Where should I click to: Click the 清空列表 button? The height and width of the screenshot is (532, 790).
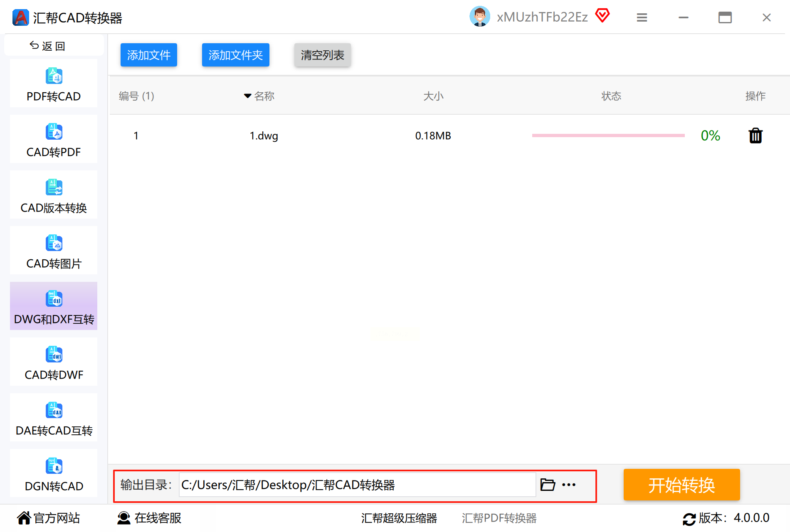tap(323, 55)
